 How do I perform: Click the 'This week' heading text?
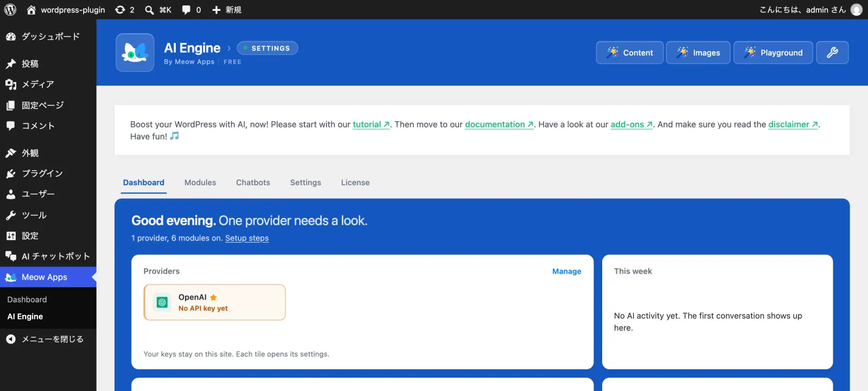(633, 271)
